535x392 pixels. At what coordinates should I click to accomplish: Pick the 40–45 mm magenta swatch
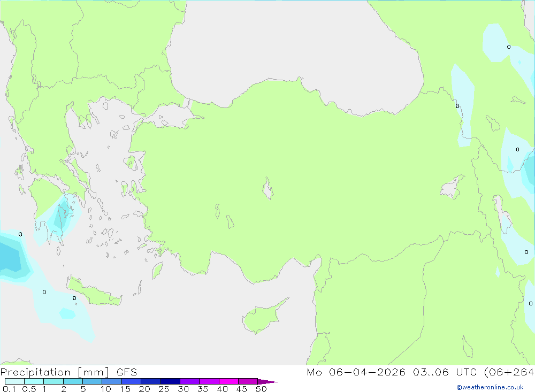[228, 381]
